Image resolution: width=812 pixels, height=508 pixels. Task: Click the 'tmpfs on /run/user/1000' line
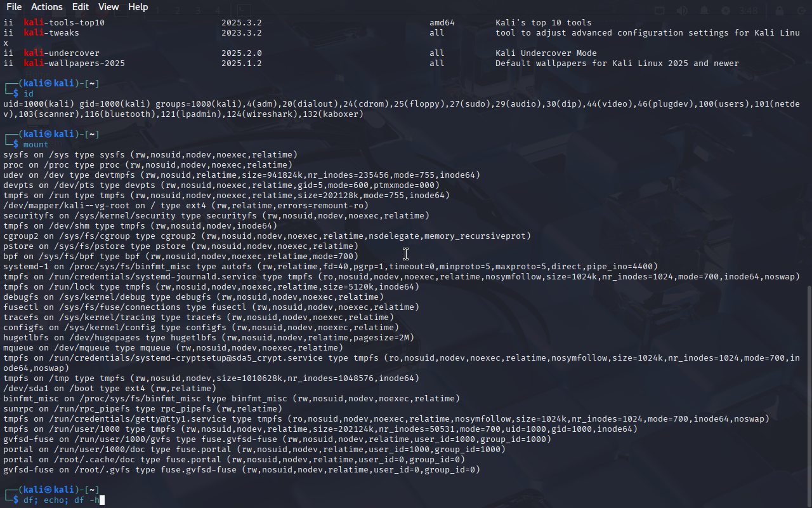click(x=320, y=429)
